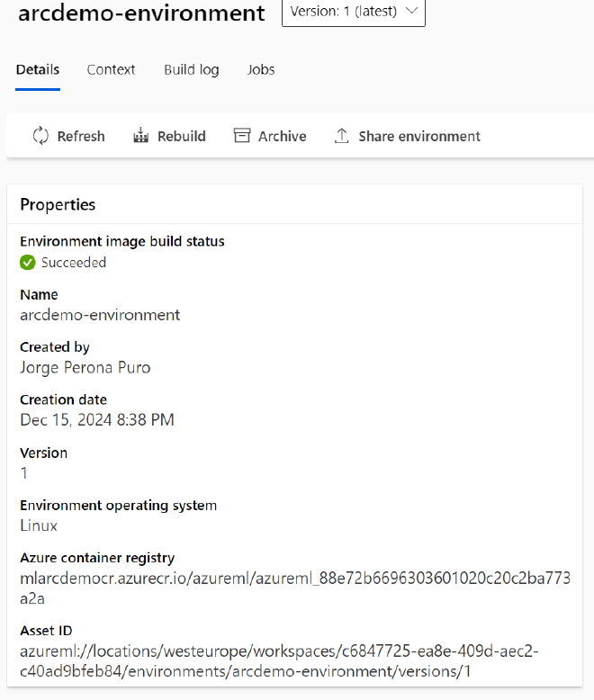Click the Rebuild button label
Viewport: 594px width, 700px height.
point(181,136)
